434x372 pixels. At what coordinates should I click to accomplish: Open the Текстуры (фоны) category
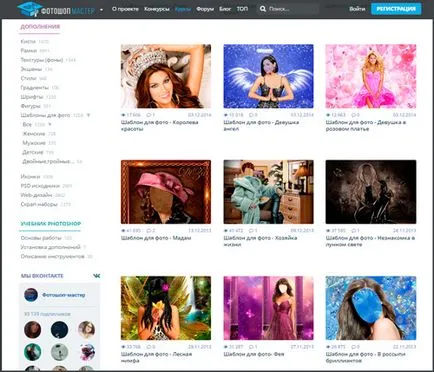point(42,60)
